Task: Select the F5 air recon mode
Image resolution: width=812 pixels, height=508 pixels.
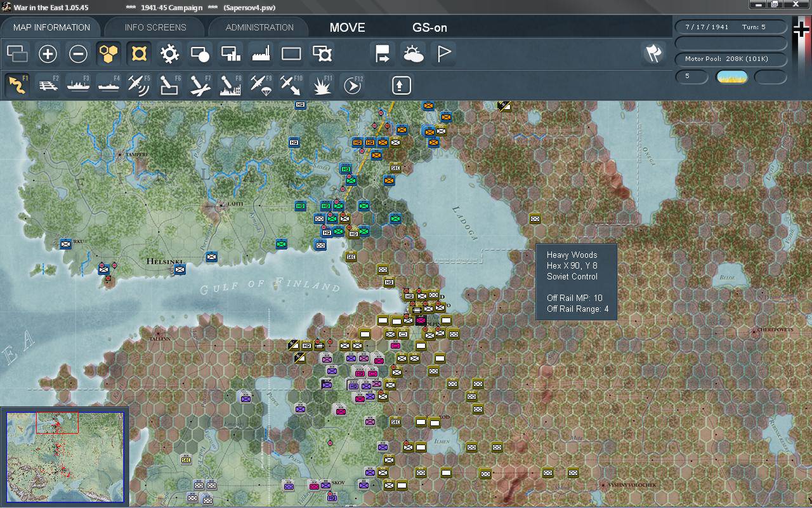Action: (139, 84)
